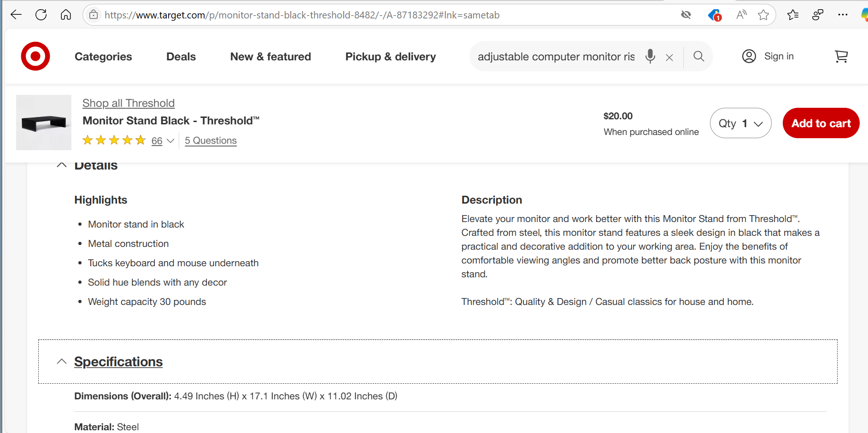Open the Categories menu
The width and height of the screenshot is (868, 433).
[x=103, y=57]
